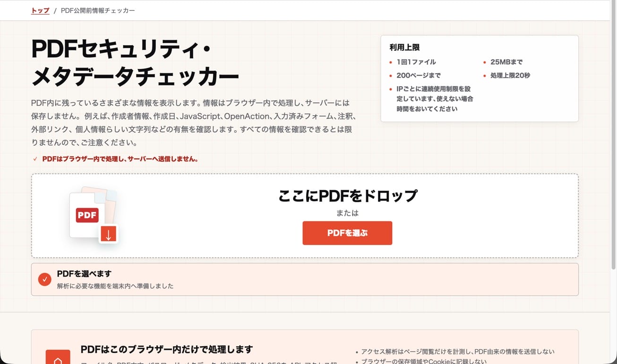617x364 pixels.
Task: Click the PDFはこのブラウザー内だけで処理します heading
Action: pos(167,349)
